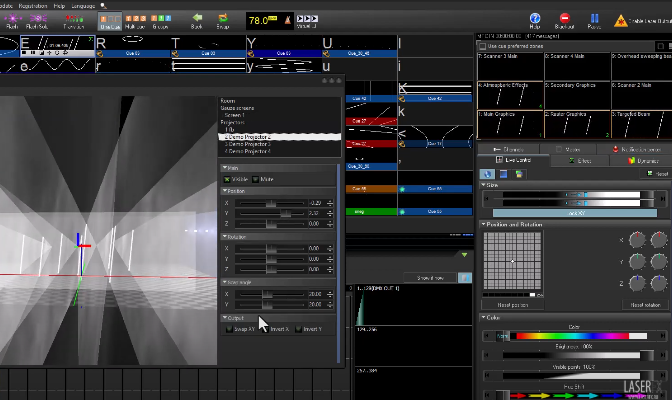Viewport: 672px width, 400px height.
Task: Switch to the Channels tab
Action: tap(508, 149)
